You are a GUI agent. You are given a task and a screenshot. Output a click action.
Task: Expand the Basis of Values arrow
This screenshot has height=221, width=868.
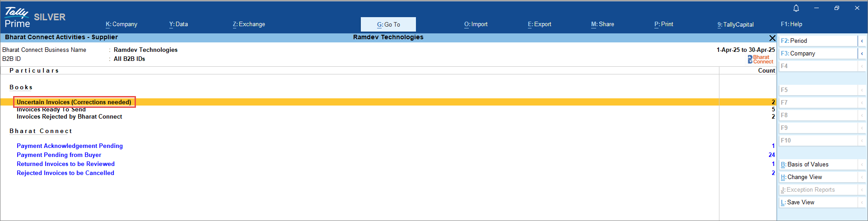point(862,165)
